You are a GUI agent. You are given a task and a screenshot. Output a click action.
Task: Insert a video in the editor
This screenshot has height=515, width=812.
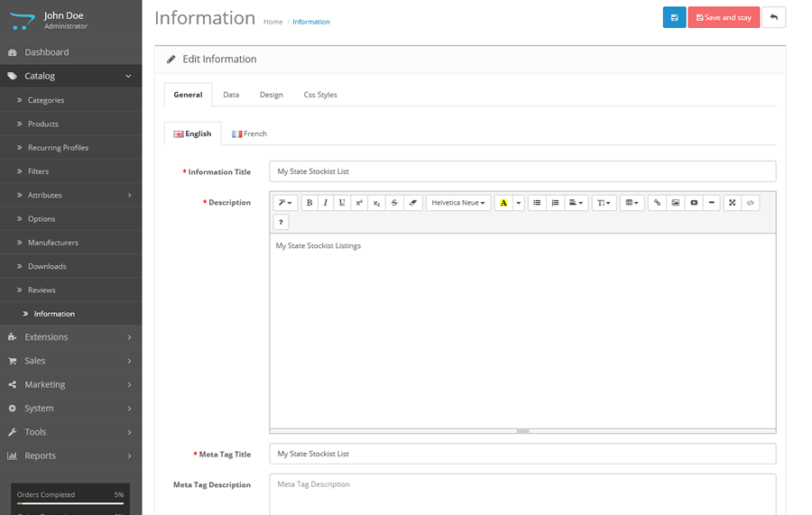[x=694, y=203]
